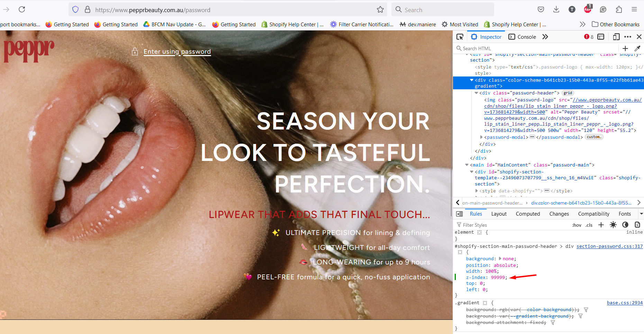Collapse the selected color-scheme div node
Screen dimensions: 644x334
point(471,80)
